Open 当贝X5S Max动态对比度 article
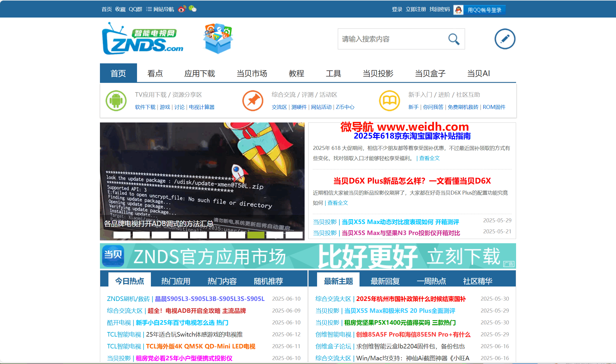The height and width of the screenshot is (364, 616). [x=400, y=222]
